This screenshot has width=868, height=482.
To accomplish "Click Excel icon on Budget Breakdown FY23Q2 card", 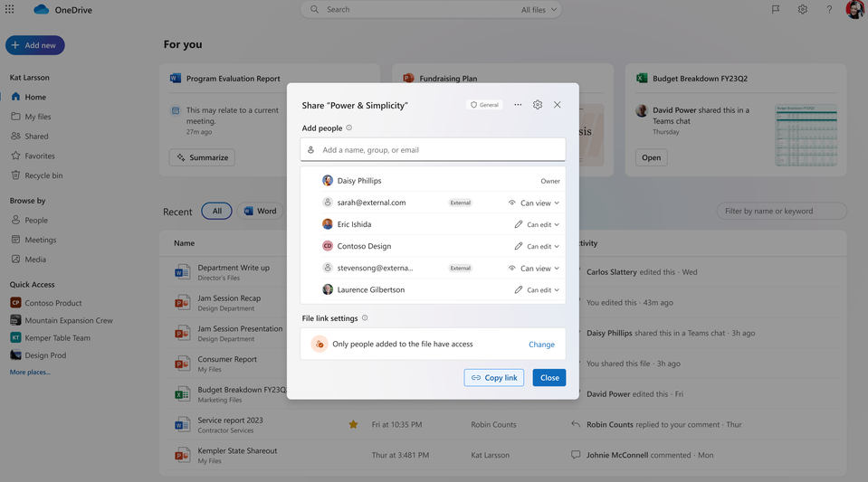I will coord(642,78).
